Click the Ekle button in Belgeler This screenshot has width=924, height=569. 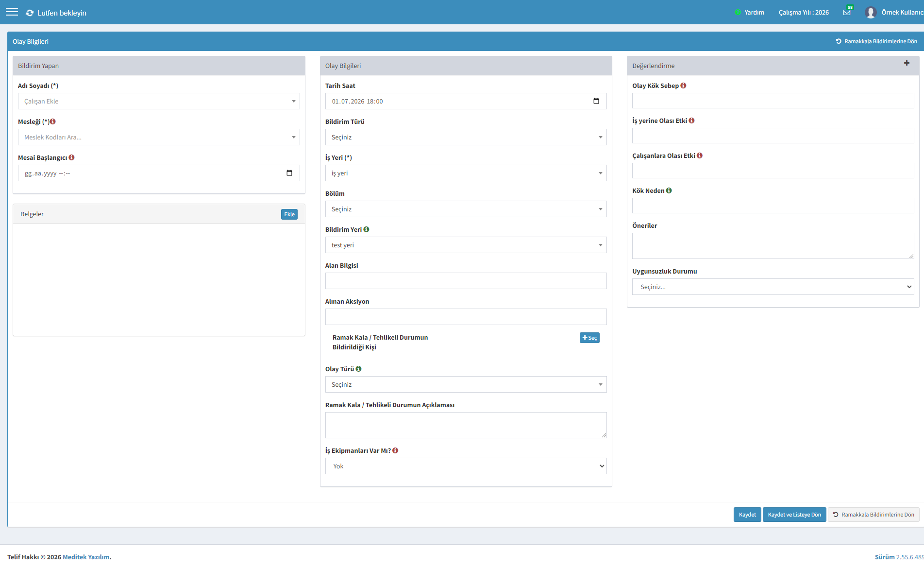pos(289,214)
